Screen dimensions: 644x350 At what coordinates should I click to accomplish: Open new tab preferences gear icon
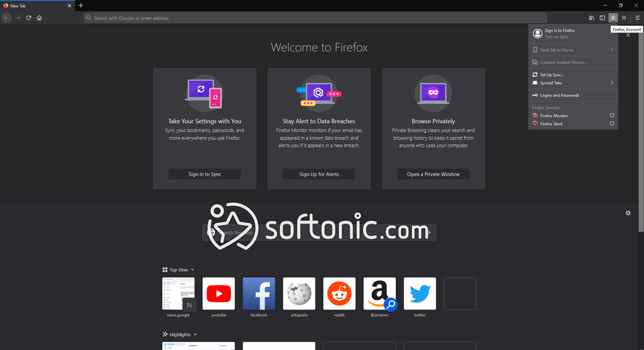(628, 213)
